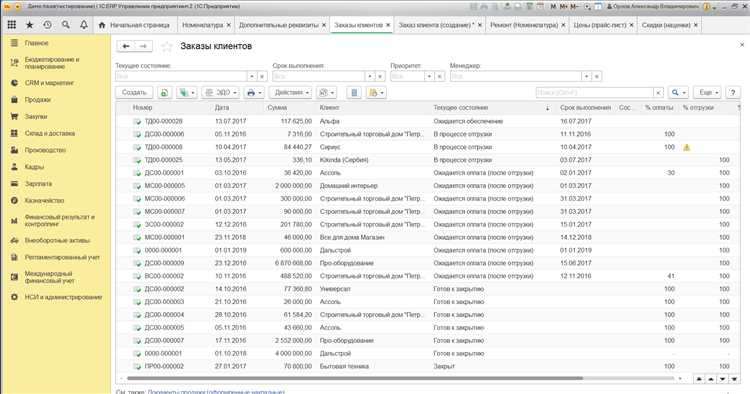Switch to the Номенклатура tab
The height and width of the screenshot is (394, 750).
203,25
